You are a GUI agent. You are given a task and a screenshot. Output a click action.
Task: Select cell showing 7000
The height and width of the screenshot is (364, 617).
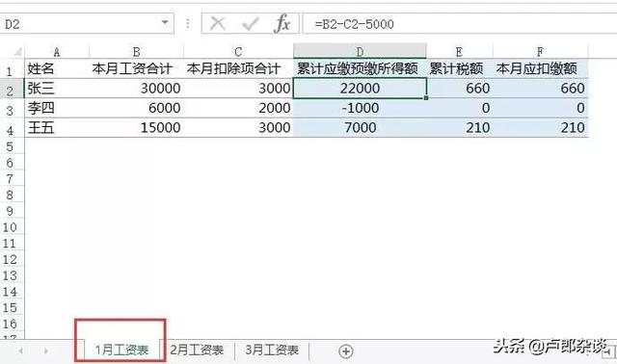[360, 128]
